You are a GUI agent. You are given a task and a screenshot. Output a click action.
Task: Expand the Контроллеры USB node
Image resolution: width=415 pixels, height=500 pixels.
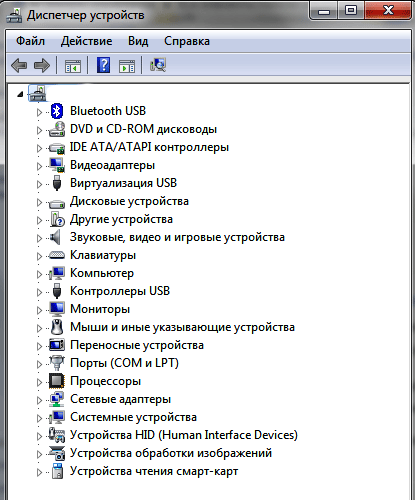click(39, 292)
